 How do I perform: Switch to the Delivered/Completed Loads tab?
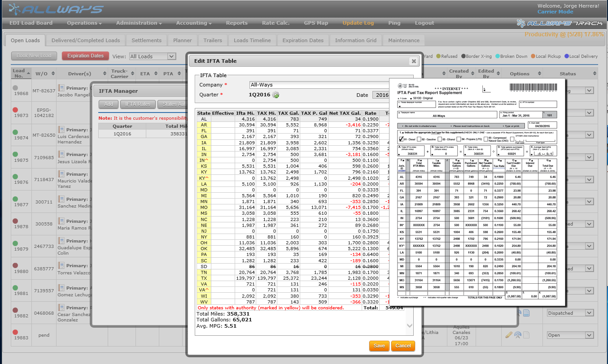[85, 40]
